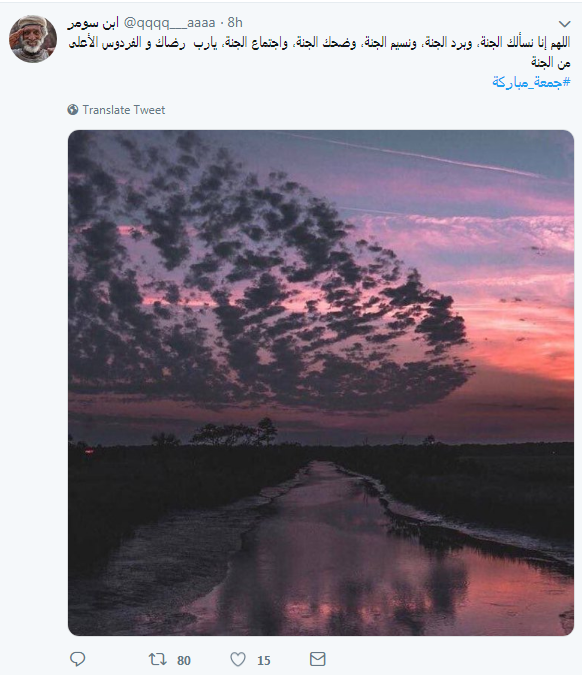Expand the tweet options chevron
The image size is (582, 675).
[564, 24]
